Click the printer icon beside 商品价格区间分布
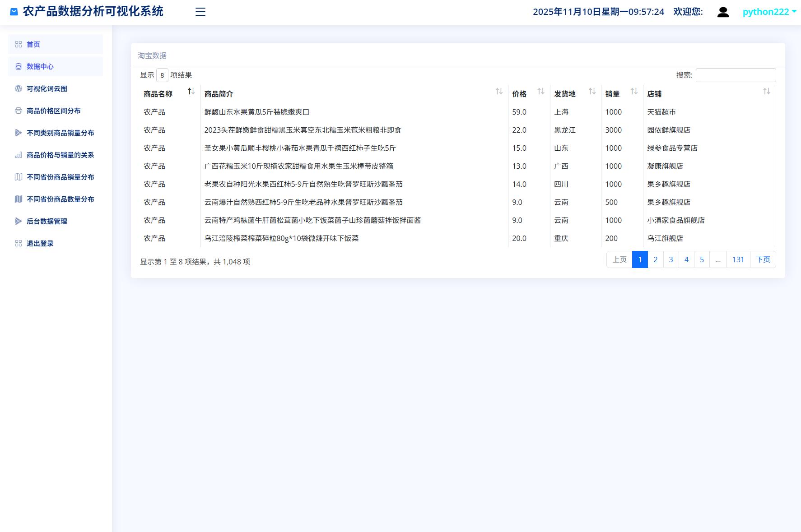801x532 pixels. click(19, 111)
